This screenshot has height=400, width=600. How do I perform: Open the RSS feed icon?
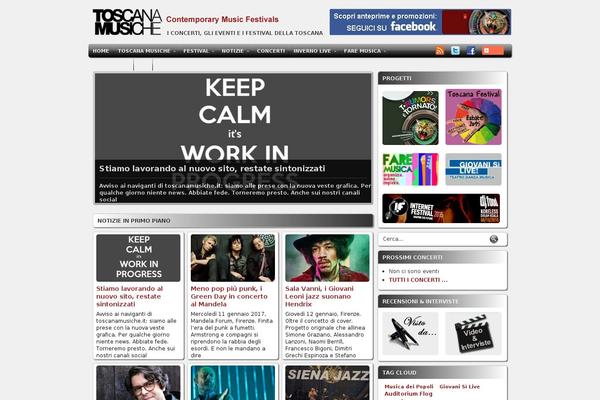[x=440, y=51]
